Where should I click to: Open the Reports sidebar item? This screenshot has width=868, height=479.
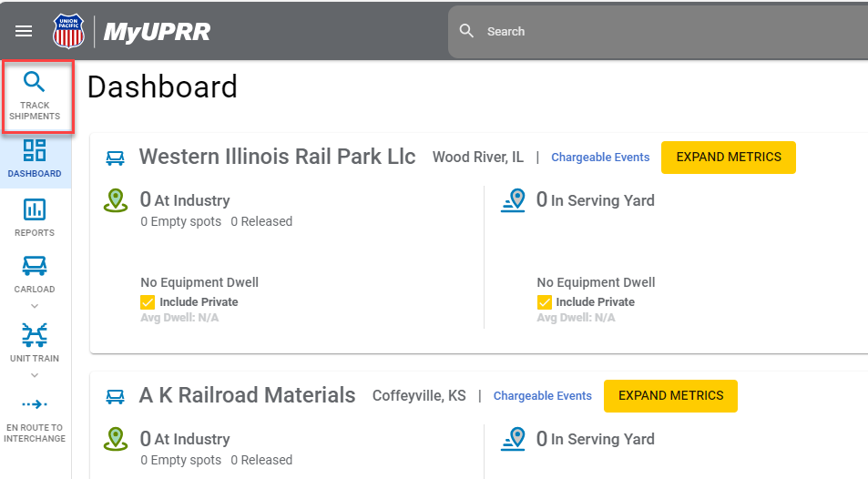(x=35, y=218)
